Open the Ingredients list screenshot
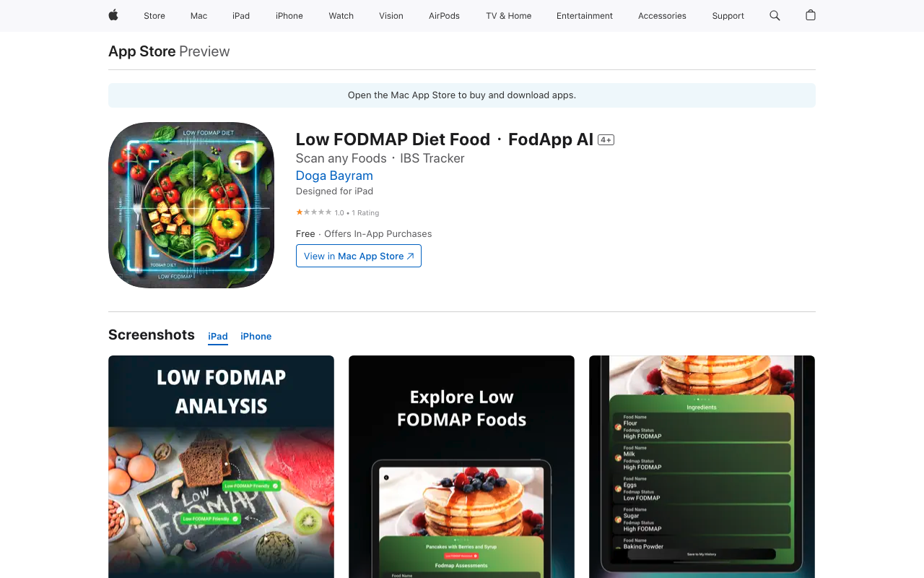Screen dimensions: 924x578 [x=702, y=467]
